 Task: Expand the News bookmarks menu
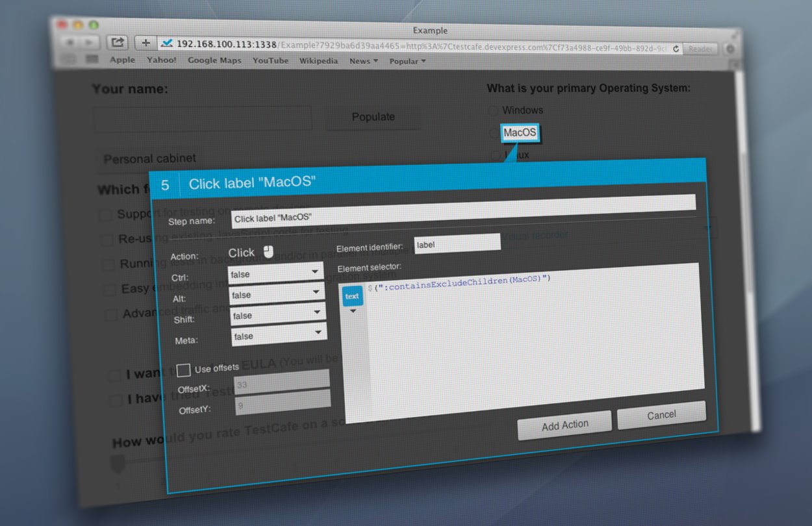(364, 61)
